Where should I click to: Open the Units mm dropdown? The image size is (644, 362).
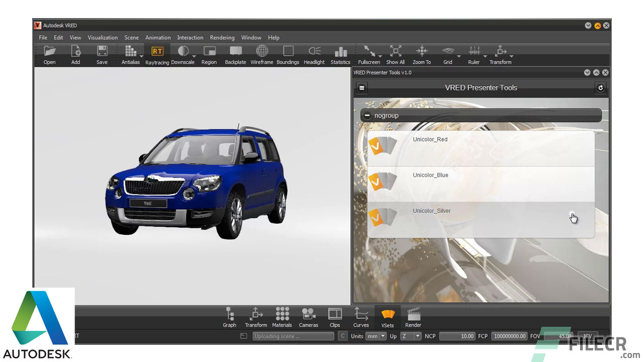[x=376, y=336]
